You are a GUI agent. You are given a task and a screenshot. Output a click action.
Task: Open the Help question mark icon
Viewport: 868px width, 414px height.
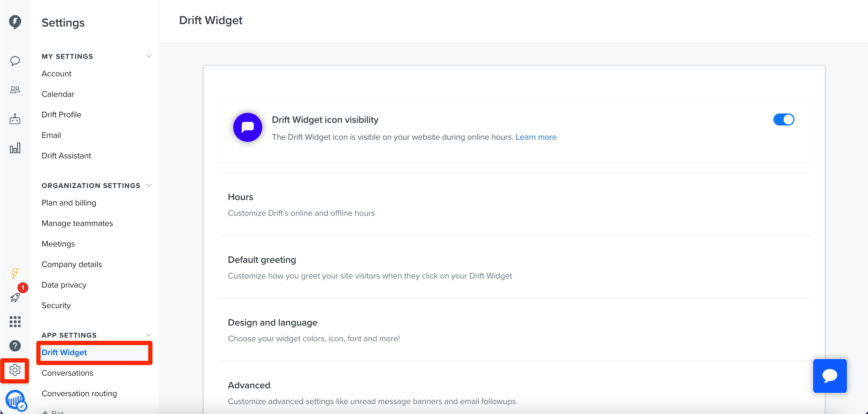(15, 346)
